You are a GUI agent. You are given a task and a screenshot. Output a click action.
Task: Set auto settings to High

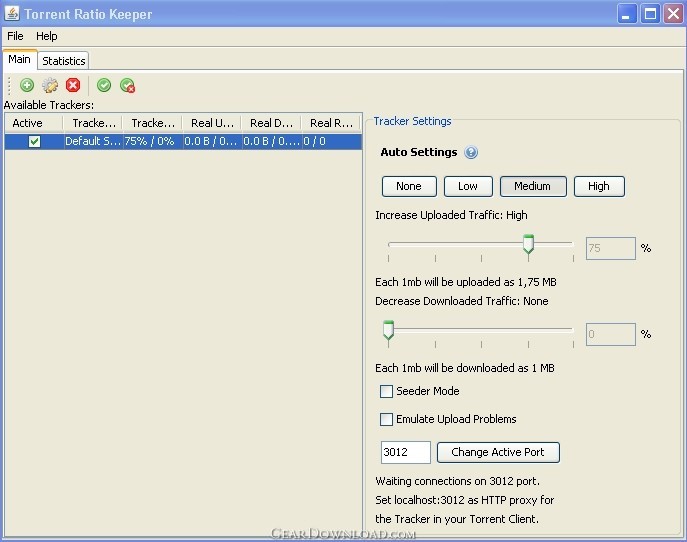pos(599,186)
